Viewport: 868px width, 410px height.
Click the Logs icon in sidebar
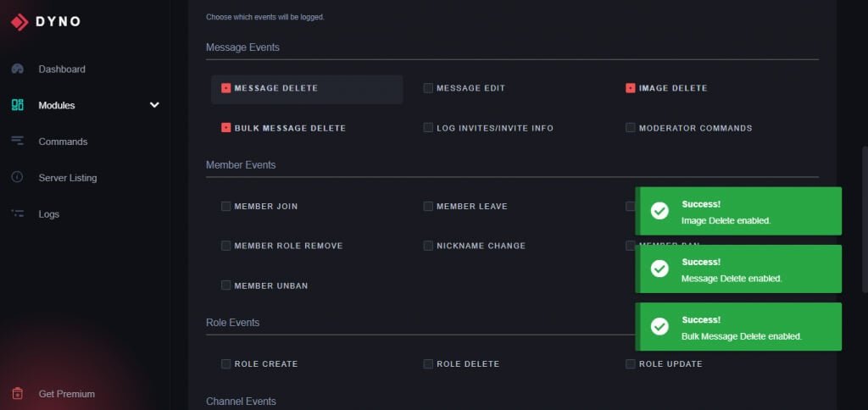click(x=17, y=214)
